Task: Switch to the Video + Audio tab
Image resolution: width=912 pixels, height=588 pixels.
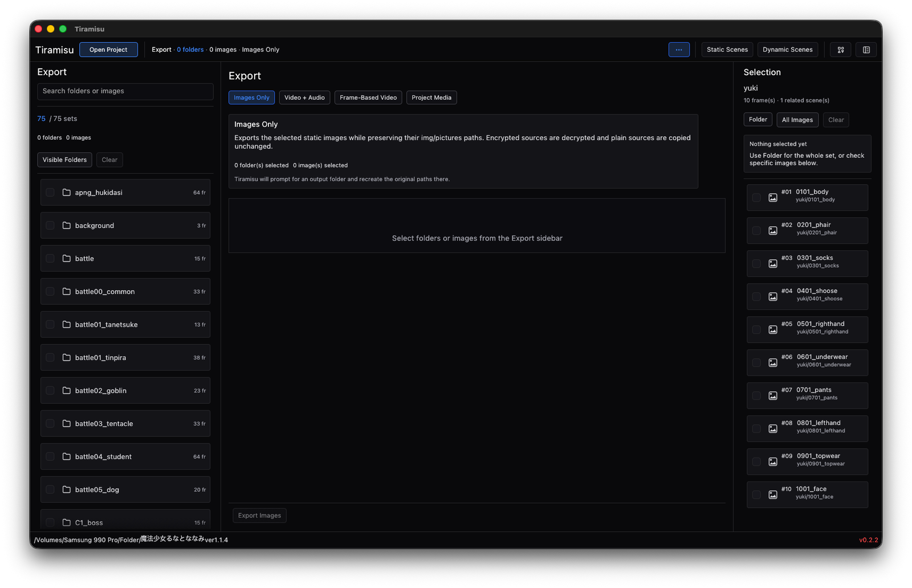Action: click(304, 97)
